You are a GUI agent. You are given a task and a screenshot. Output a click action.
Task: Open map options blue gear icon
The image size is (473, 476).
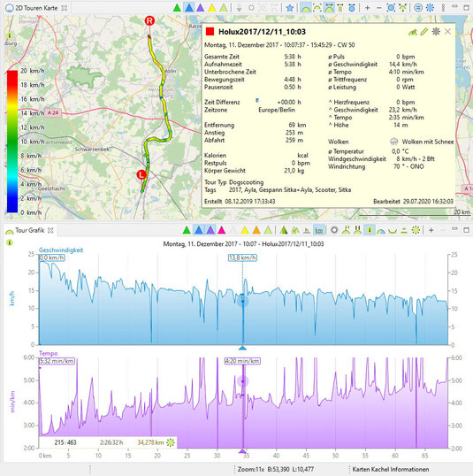[x=430, y=8]
